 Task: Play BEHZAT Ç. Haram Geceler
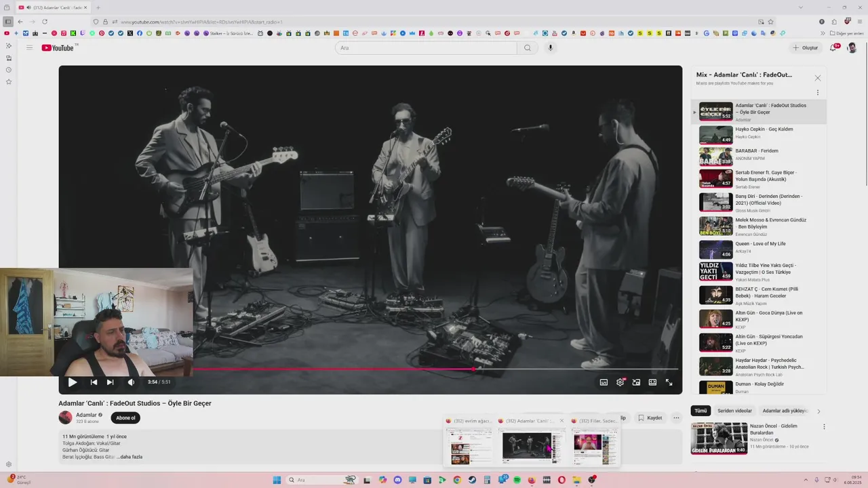[759, 295]
